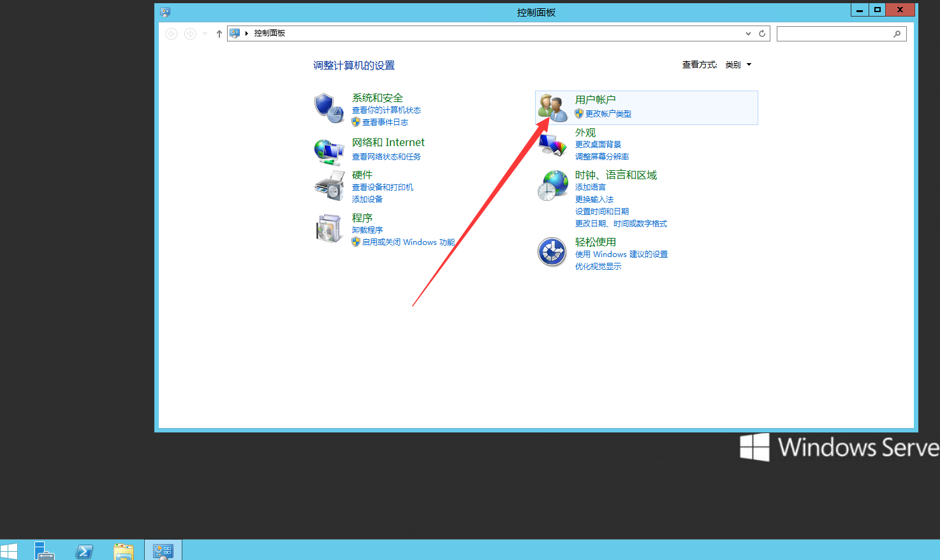The width and height of the screenshot is (940, 560).
Task: Open the 硬件 printer icon
Action: click(x=329, y=186)
